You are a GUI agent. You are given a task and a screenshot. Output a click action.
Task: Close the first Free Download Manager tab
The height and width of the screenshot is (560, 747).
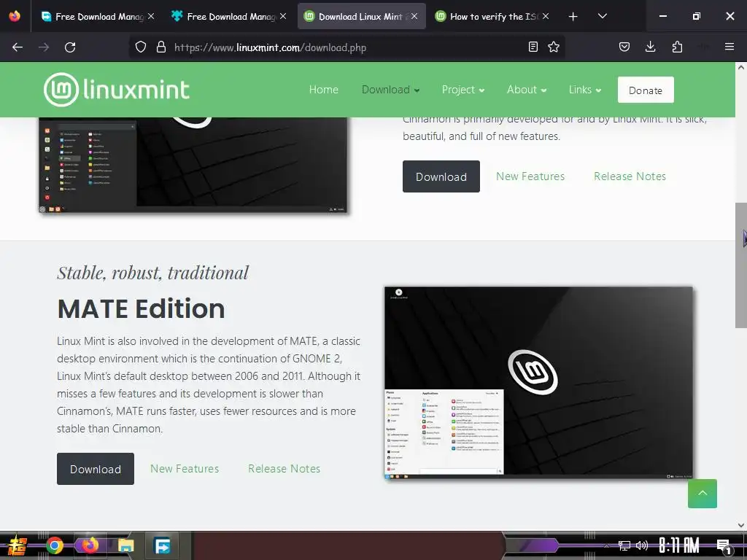pyautogui.click(x=151, y=16)
